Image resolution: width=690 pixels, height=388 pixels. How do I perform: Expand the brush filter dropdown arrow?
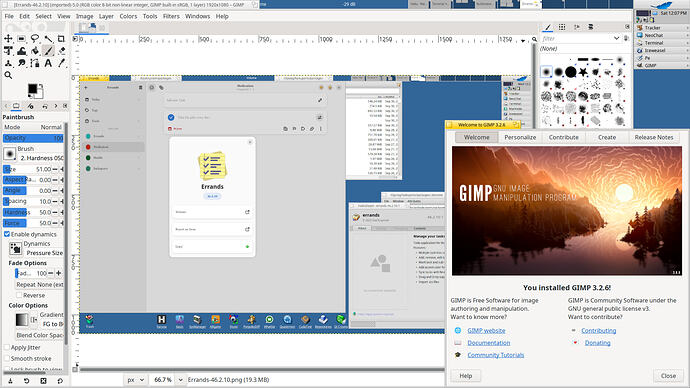pyautogui.click(x=616, y=39)
